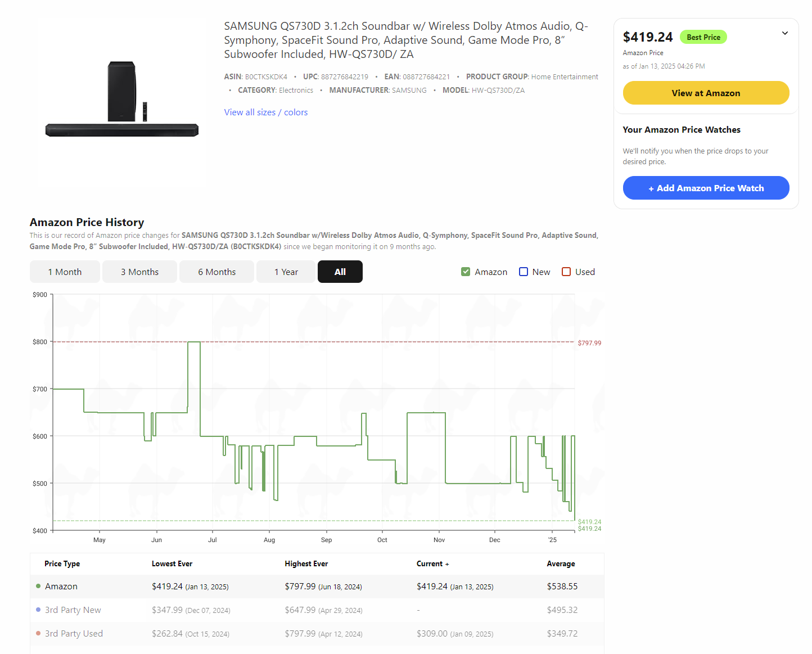Open the View all sizes / colors link
This screenshot has height=654, width=812.
(x=265, y=112)
